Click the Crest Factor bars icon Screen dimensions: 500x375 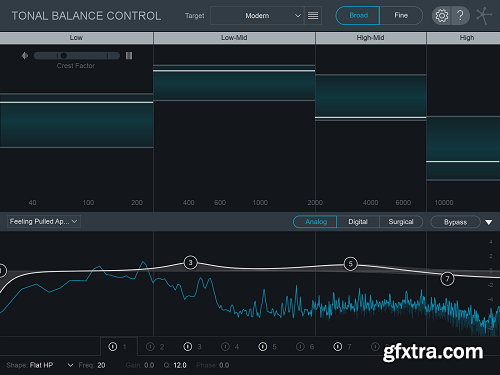point(129,56)
